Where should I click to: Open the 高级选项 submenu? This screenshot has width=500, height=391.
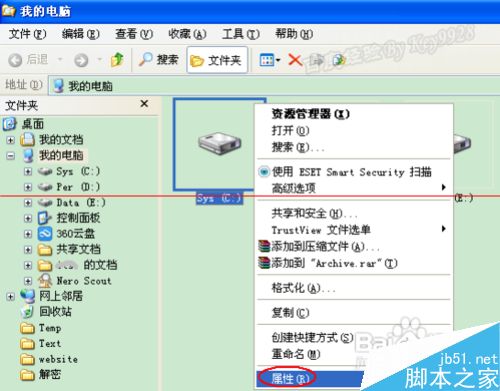click(354, 188)
